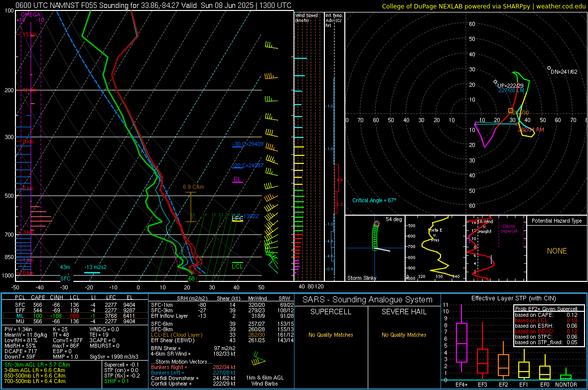Click the Classic Supercell label

(x=509, y=229)
